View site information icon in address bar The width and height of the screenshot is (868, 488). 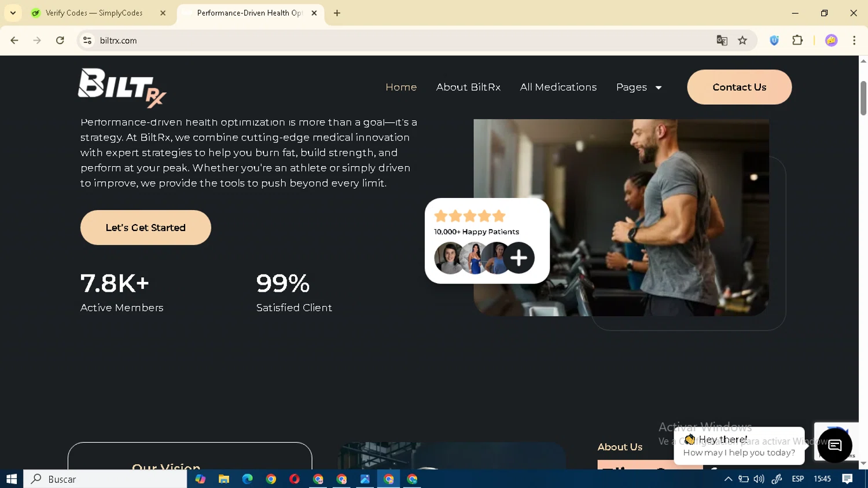point(87,41)
